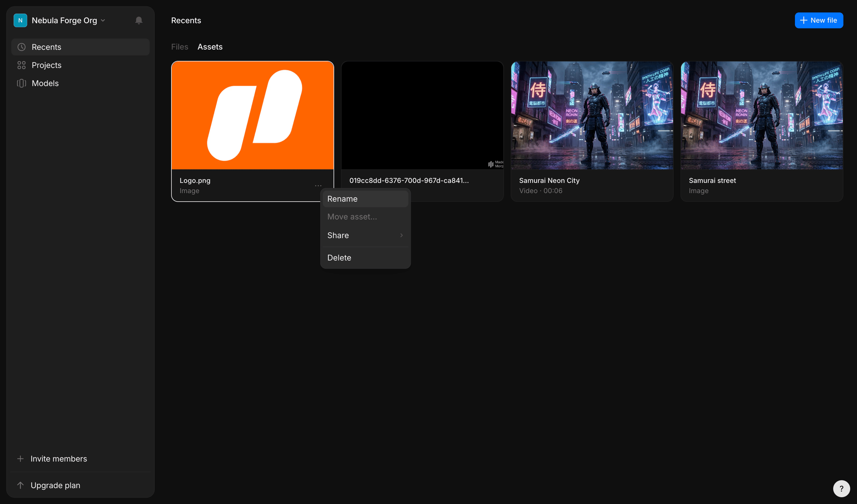Open Models icon in sidebar
This screenshot has height=504, width=857.
[21, 83]
